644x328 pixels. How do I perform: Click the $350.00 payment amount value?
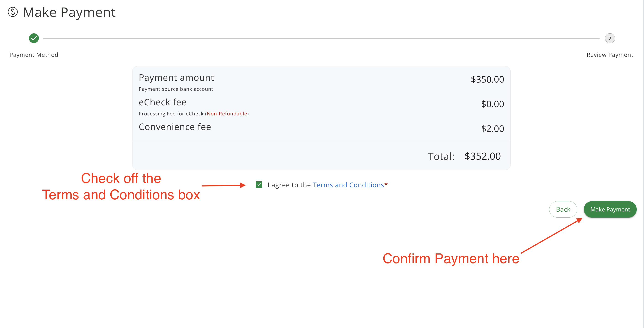click(x=487, y=80)
